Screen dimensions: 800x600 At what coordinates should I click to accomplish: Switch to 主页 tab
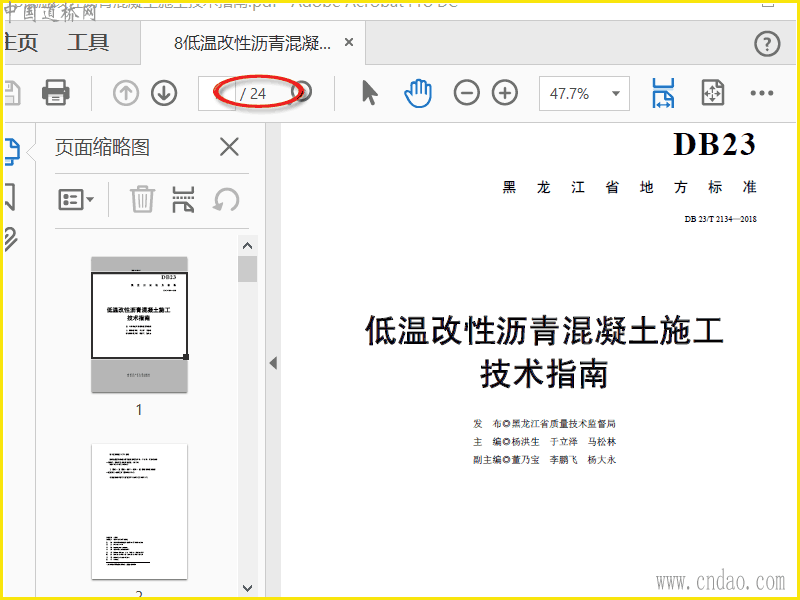(x=21, y=42)
